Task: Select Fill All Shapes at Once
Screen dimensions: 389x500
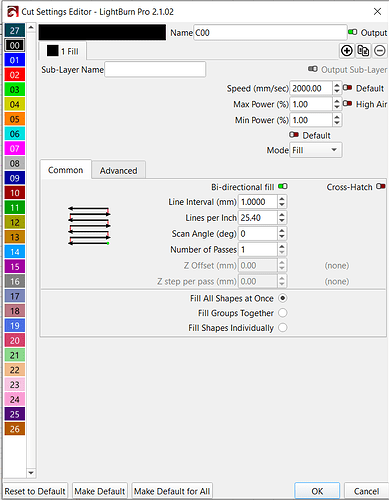Action: pyautogui.click(x=283, y=298)
